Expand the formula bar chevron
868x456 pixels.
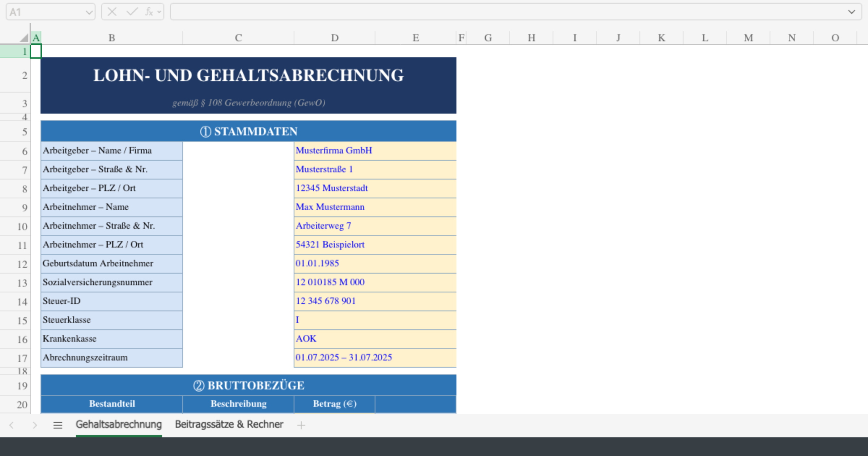[x=851, y=12]
